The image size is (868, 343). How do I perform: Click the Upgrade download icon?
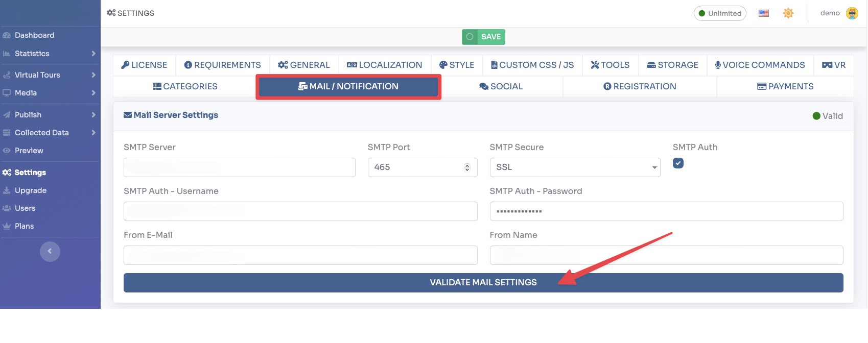tap(7, 190)
